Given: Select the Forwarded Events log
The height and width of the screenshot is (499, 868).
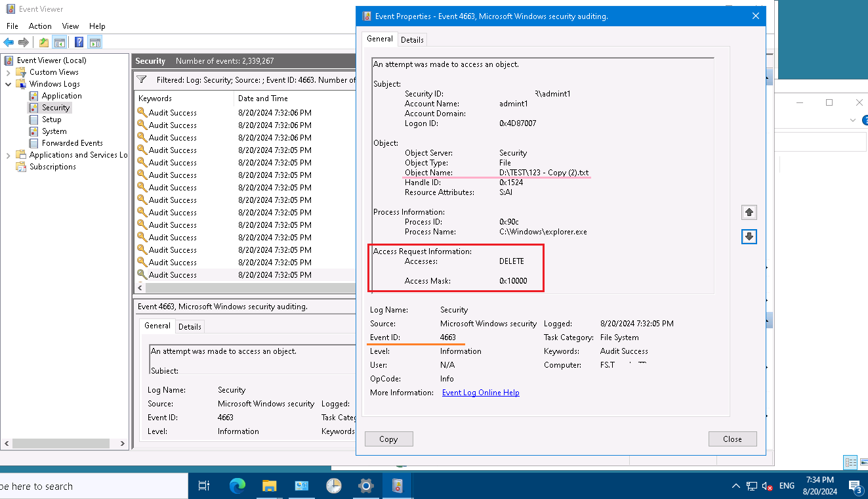Looking at the screenshot, I should [x=72, y=143].
